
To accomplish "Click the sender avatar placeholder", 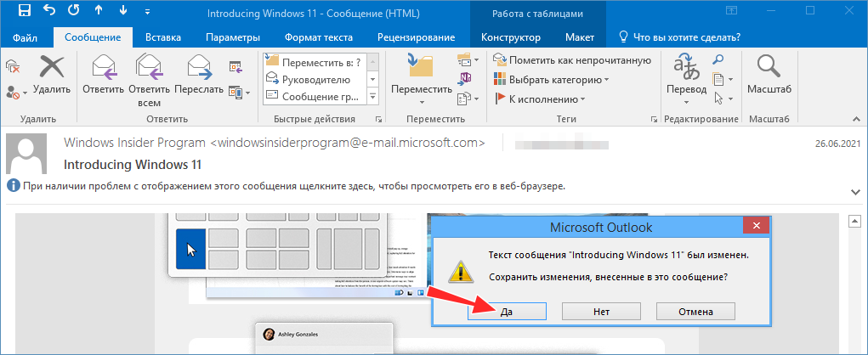I will pos(27,154).
